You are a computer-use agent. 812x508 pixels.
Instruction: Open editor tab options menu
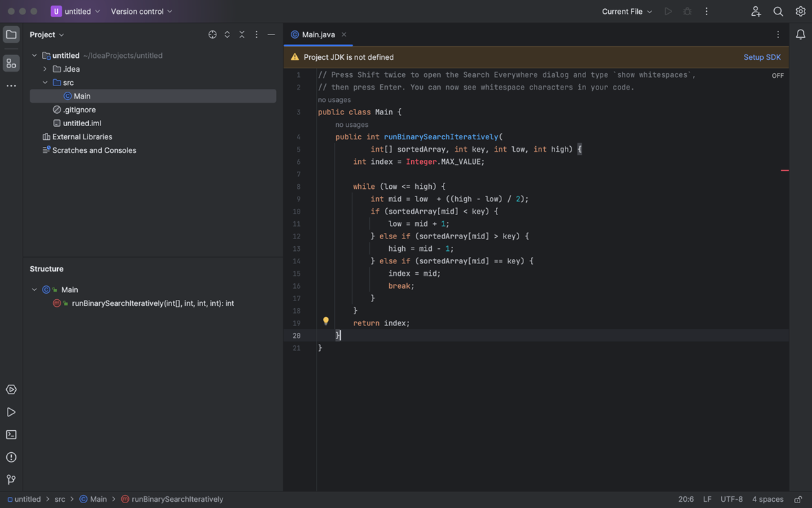point(778,34)
